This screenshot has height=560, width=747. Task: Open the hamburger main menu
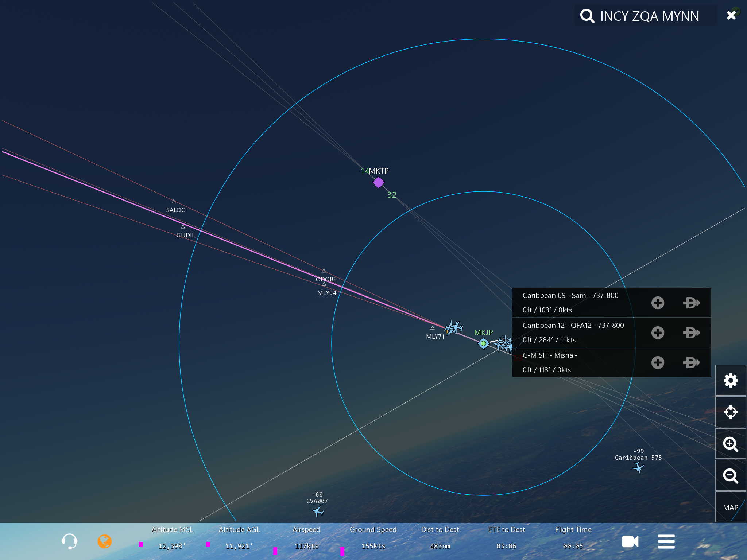[x=666, y=541]
